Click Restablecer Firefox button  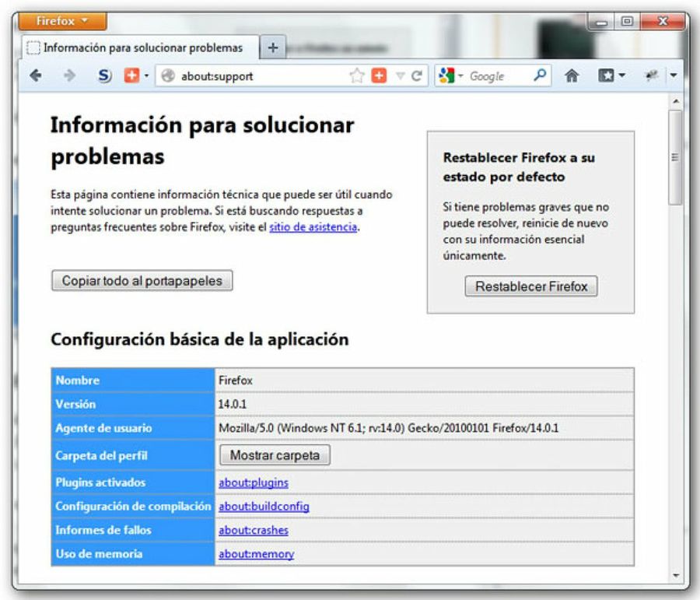tap(530, 286)
